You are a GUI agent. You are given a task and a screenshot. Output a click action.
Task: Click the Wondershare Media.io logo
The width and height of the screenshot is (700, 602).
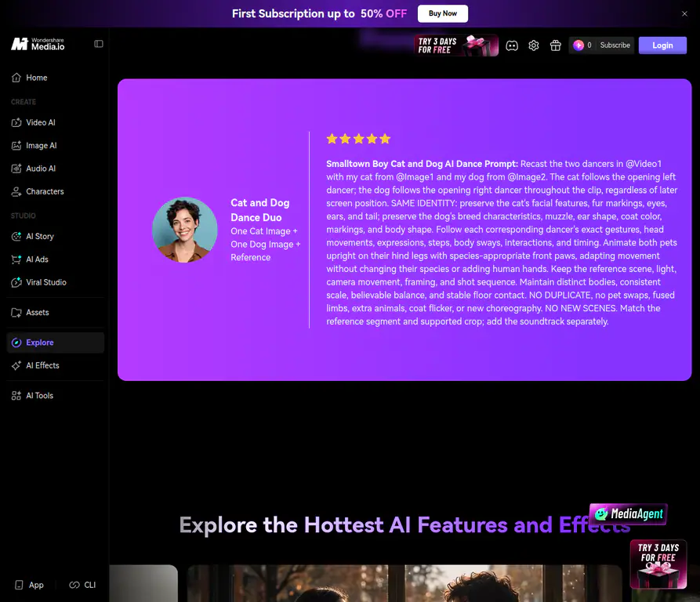tap(38, 44)
